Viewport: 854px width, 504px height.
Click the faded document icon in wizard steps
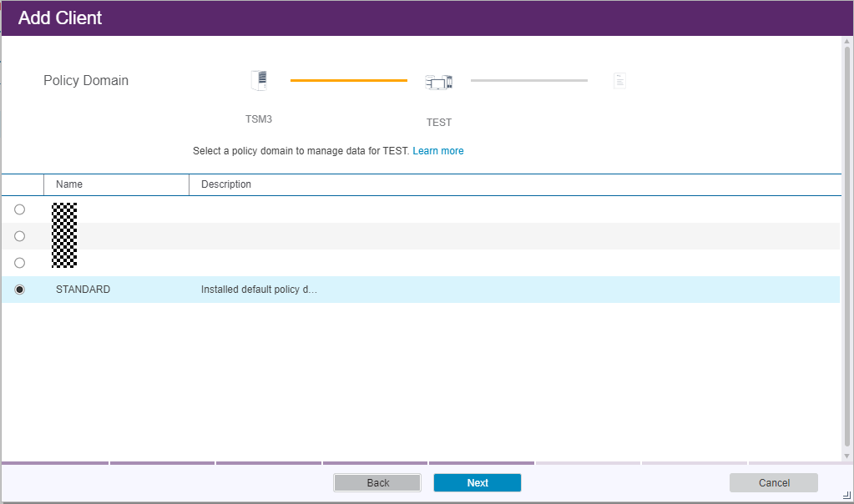pyautogui.click(x=619, y=81)
